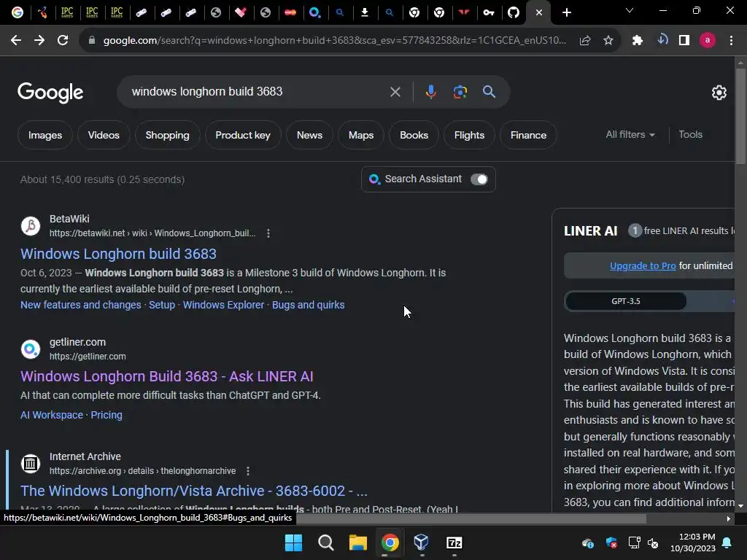Open more options for Internet Archive result

[x=248, y=471]
